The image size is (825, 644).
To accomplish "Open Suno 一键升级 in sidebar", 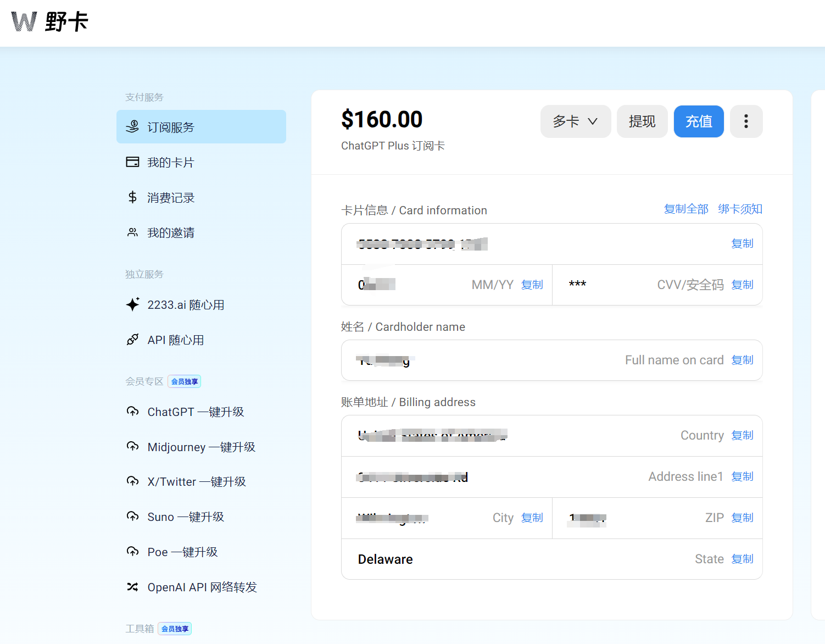I will 186,517.
